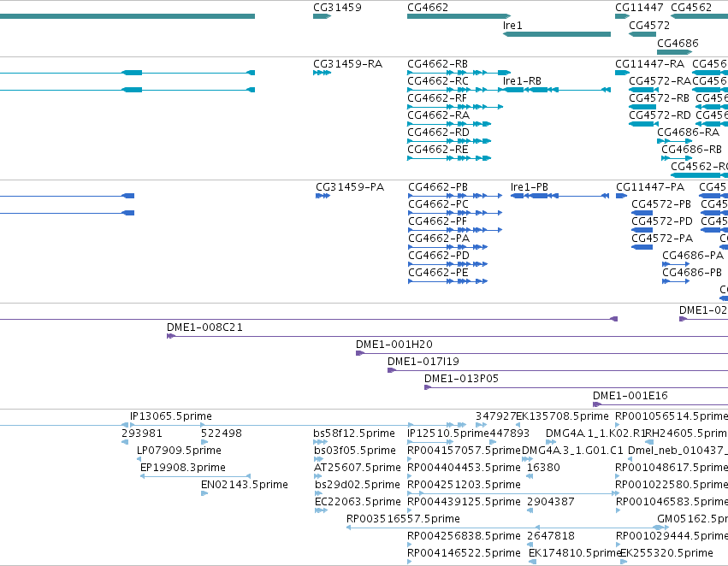The image size is (728, 566).
Task: Click EST RP001046583.5prime
Action: click(x=672, y=503)
